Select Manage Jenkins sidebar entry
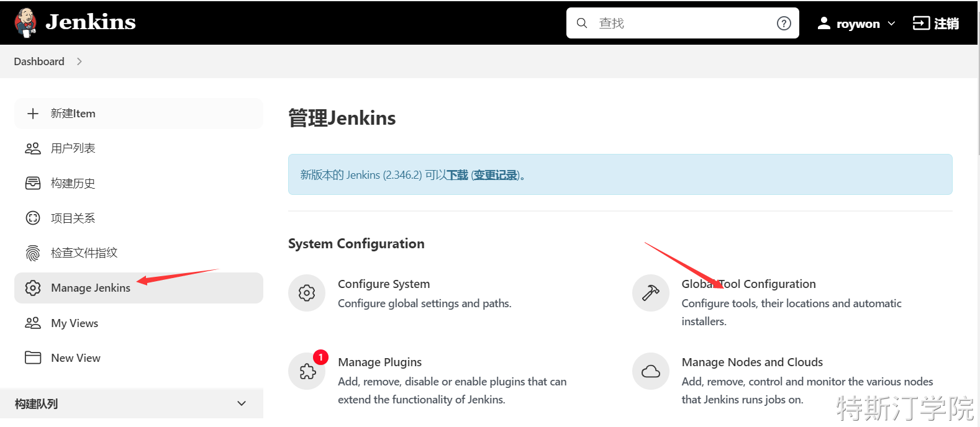The height and width of the screenshot is (427, 980). point(138,288)
